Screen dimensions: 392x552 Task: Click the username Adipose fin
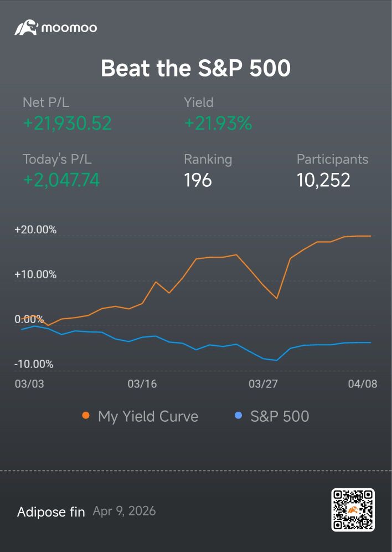51,512
